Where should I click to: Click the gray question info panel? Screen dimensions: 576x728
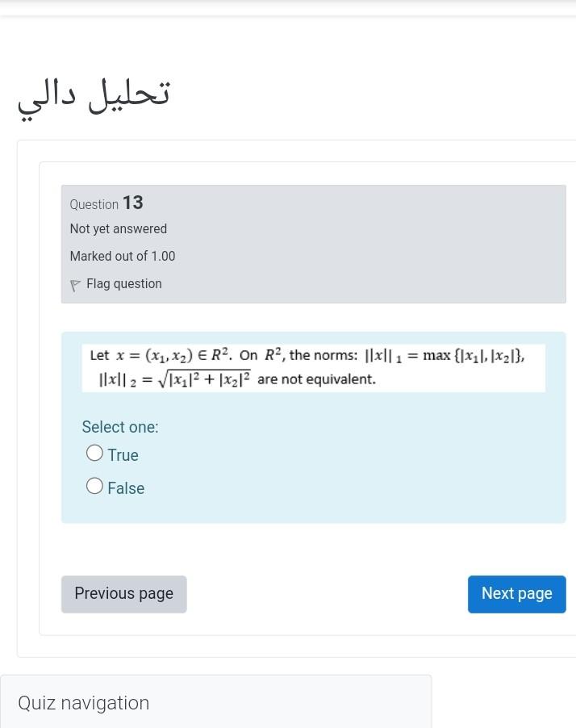313,244
